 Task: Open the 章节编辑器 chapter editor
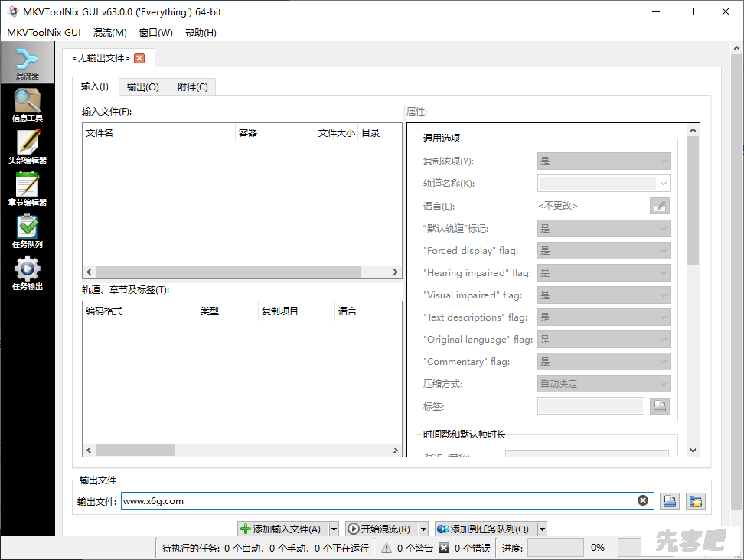click(27, 190)
